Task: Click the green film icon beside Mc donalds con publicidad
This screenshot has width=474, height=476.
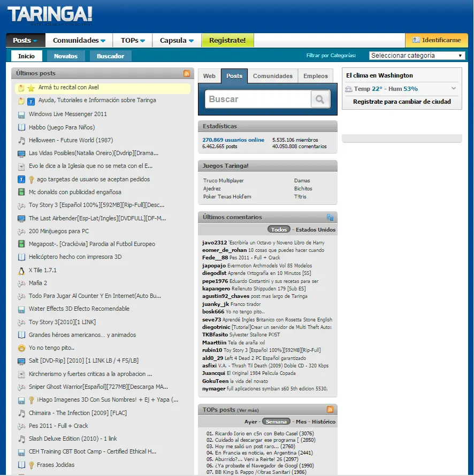Action: (21, 192)
